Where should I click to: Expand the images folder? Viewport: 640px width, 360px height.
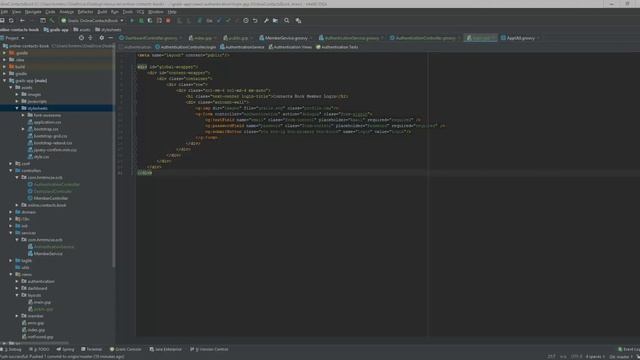pos(17,94)
